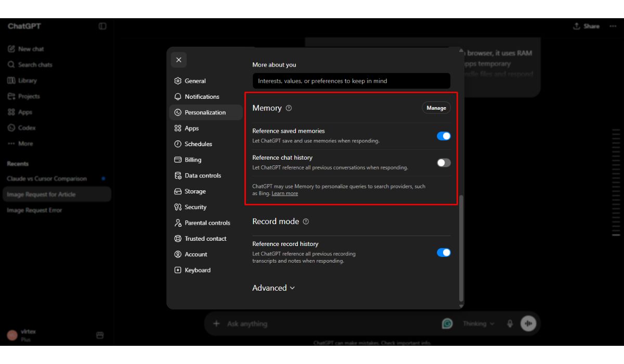The image size is (624, 364).
Task: Open Image Request for Article chat
Action: tap(57, 194)
